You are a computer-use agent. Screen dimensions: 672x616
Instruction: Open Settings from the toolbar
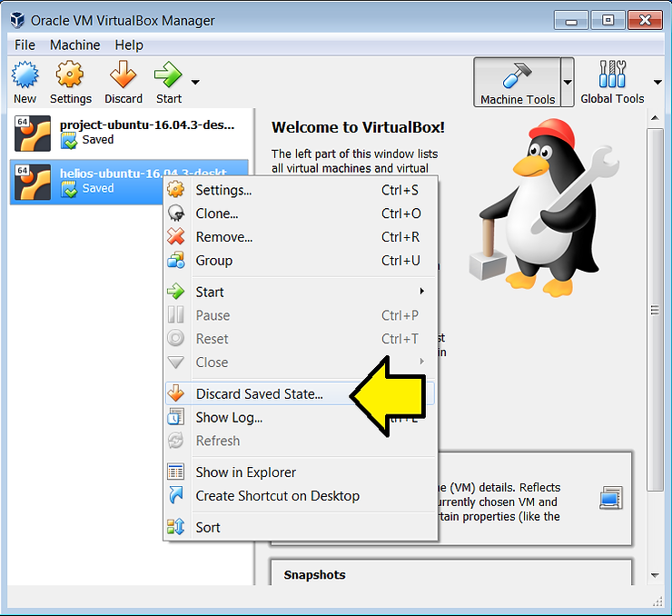[x=70, y=81]
